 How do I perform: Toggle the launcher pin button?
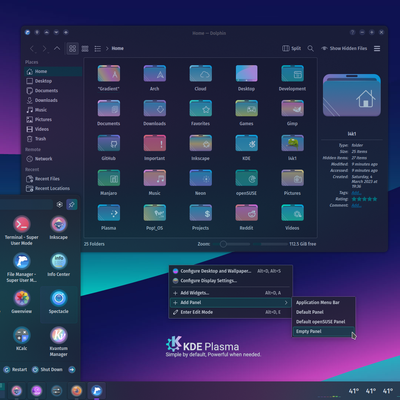pos(72,205)
